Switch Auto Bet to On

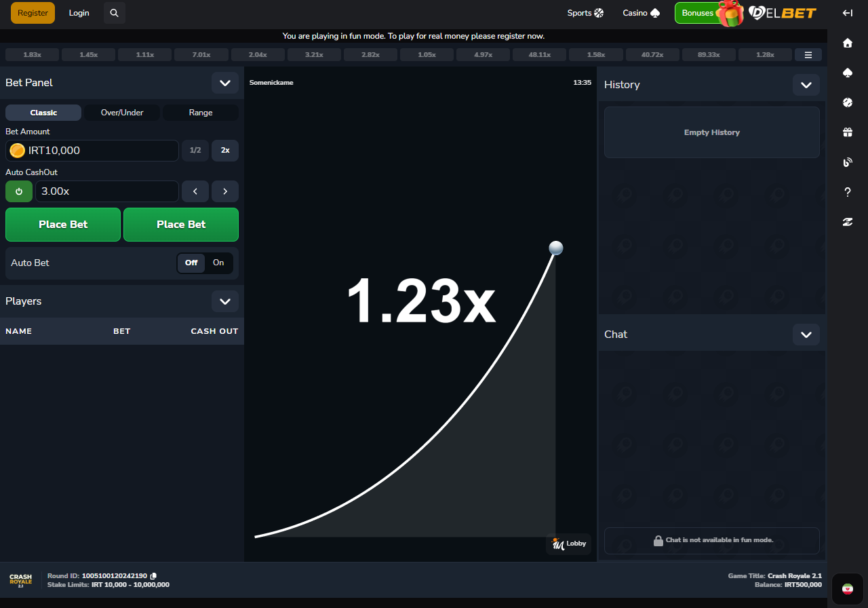pos(218,263)
